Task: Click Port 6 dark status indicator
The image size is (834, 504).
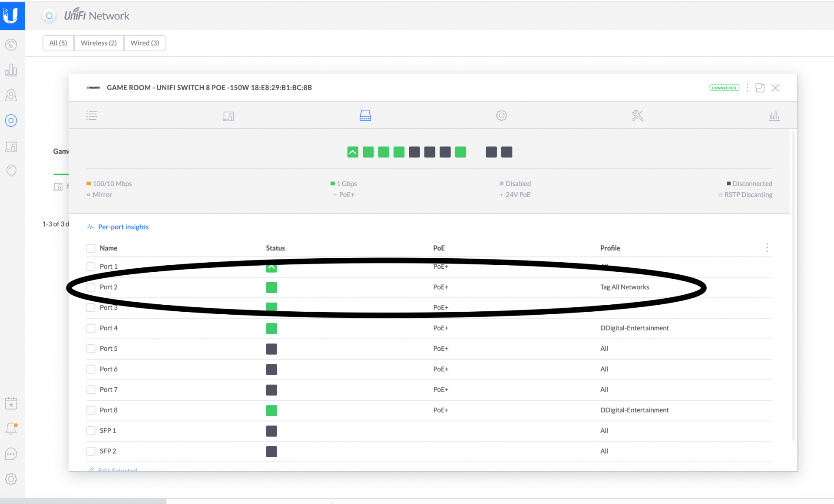Action: tap(271, 369)
